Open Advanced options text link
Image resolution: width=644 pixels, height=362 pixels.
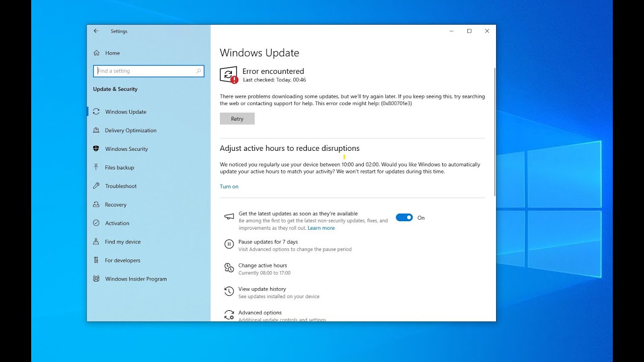pos(260,313)
